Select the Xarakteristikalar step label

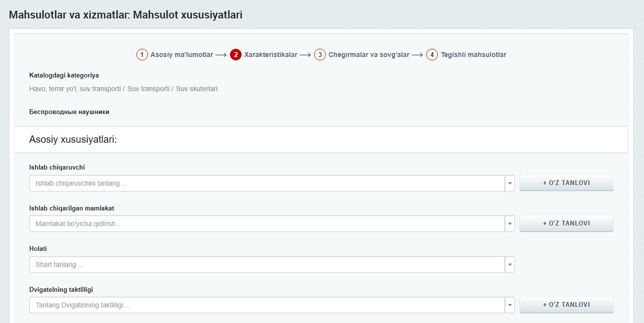pyautogui.click(x=270, y=55)
